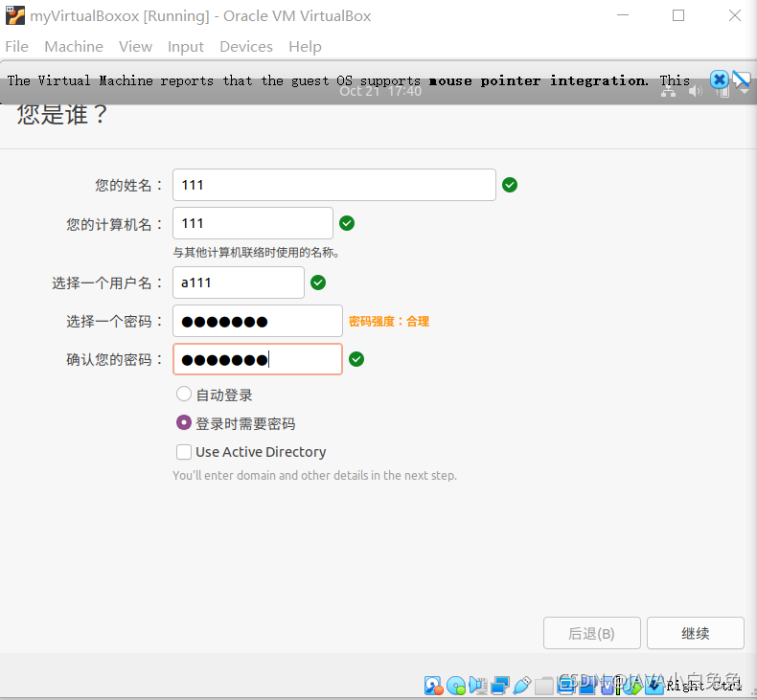Screen dimensions: 757x700
Task: Open the View menu
Action: 136,46
